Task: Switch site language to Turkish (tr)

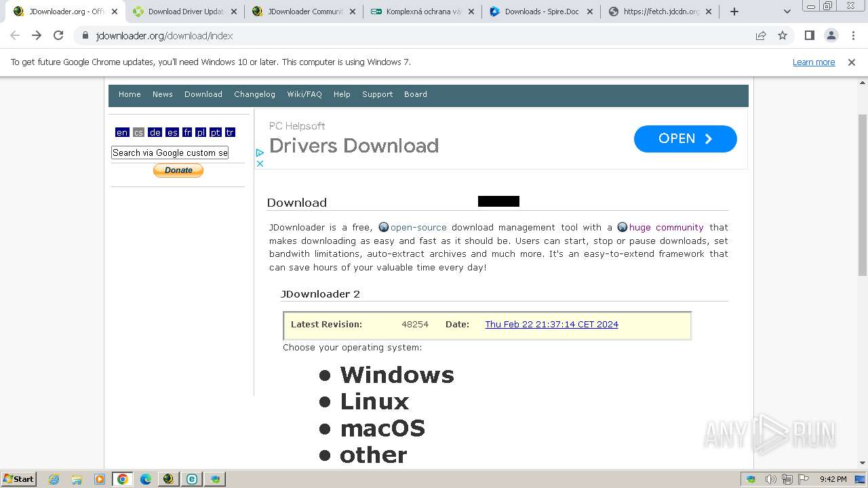Action: pos(230,132)
